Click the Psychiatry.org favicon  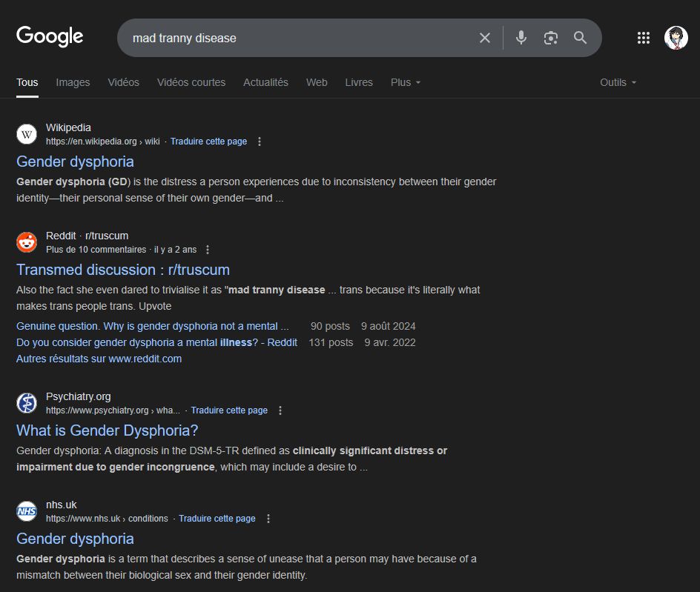click(27, 403)
